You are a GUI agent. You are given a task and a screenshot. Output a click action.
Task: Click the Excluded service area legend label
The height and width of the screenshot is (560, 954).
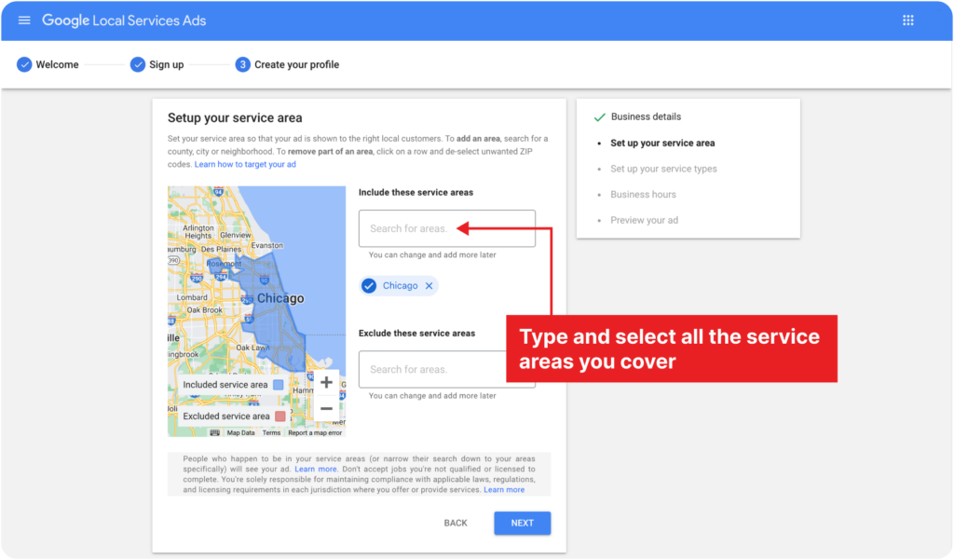point(226,417)
